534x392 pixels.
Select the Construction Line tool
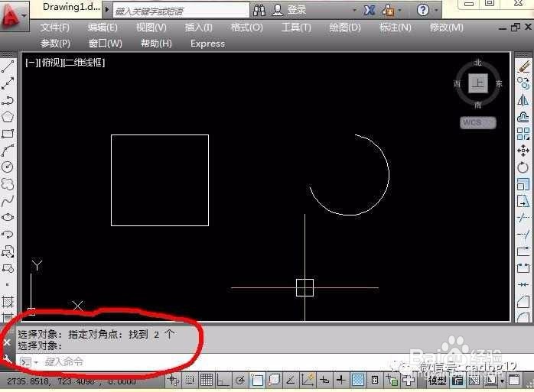tap(8, 83)
